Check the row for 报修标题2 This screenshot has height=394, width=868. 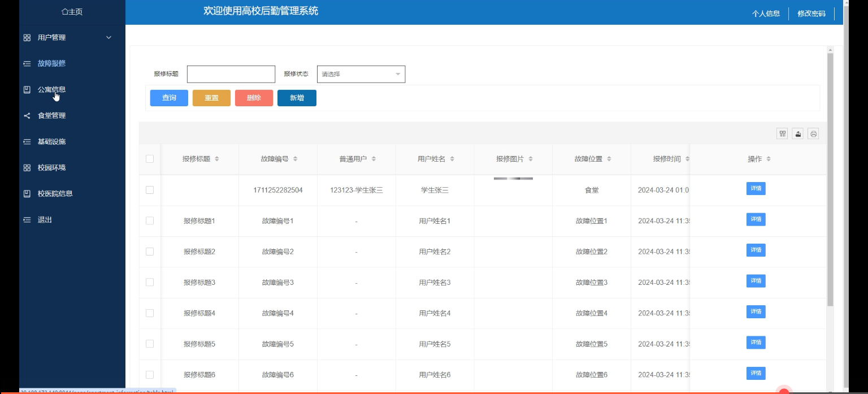[150, 252]
